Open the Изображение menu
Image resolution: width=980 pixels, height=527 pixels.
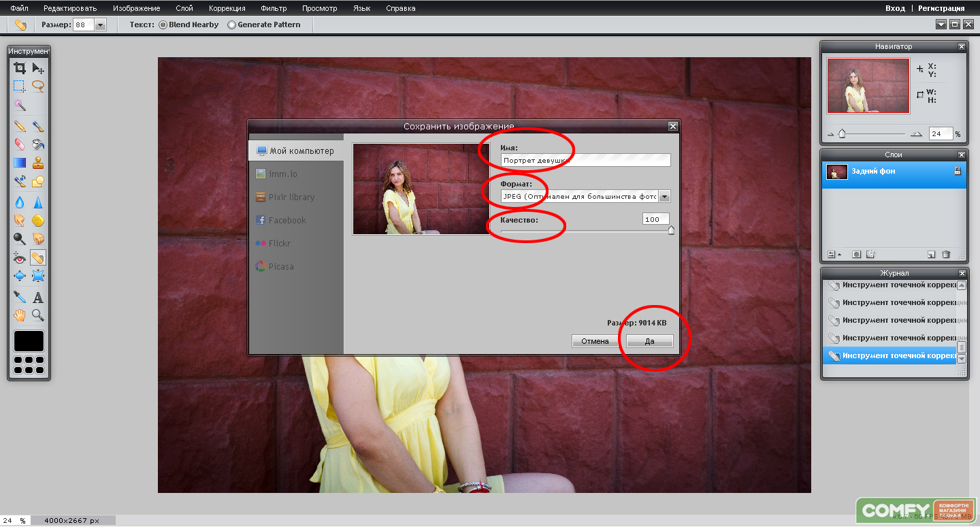(137, 8)
